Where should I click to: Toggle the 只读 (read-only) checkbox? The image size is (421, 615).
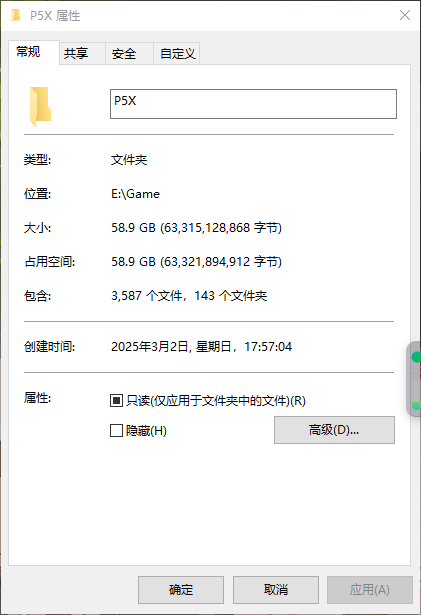[116, 400]
